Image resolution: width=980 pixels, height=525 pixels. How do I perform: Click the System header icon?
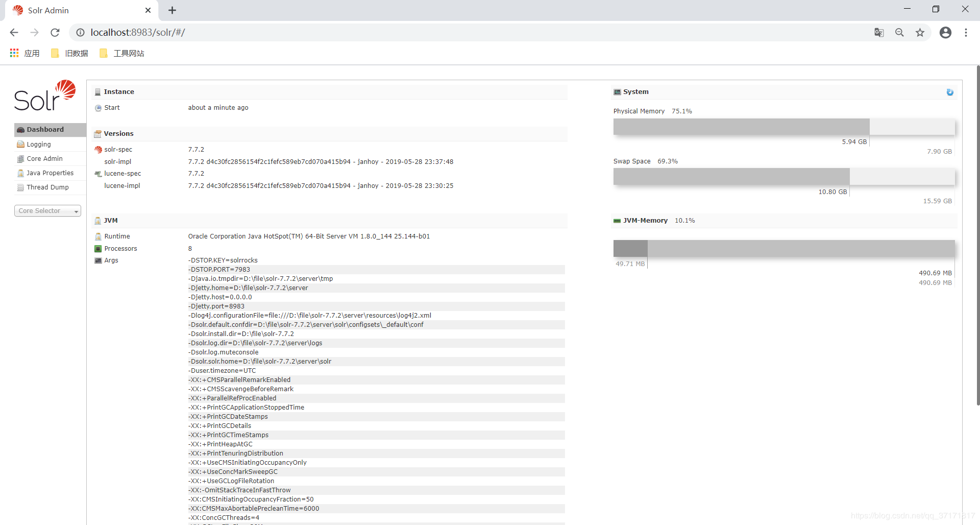[617, 92]
